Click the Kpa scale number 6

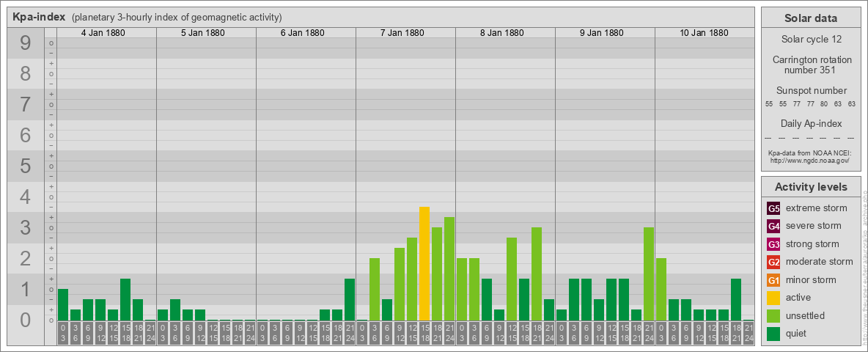[x=26, y=135]
